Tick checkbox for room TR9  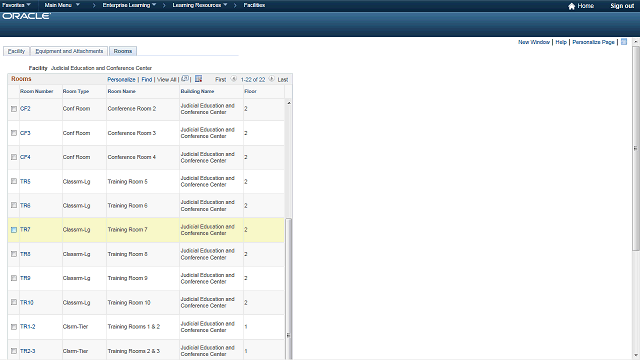click(14, 278)
